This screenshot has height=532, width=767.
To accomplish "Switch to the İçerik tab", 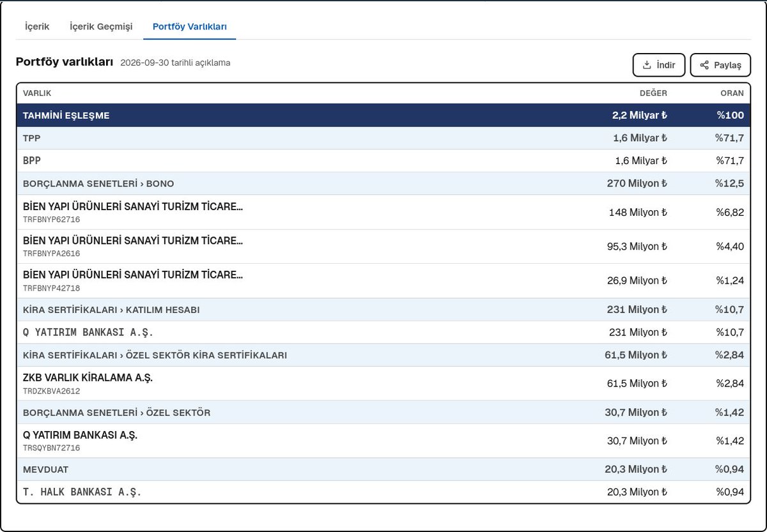I will click(x=37, y=27).
